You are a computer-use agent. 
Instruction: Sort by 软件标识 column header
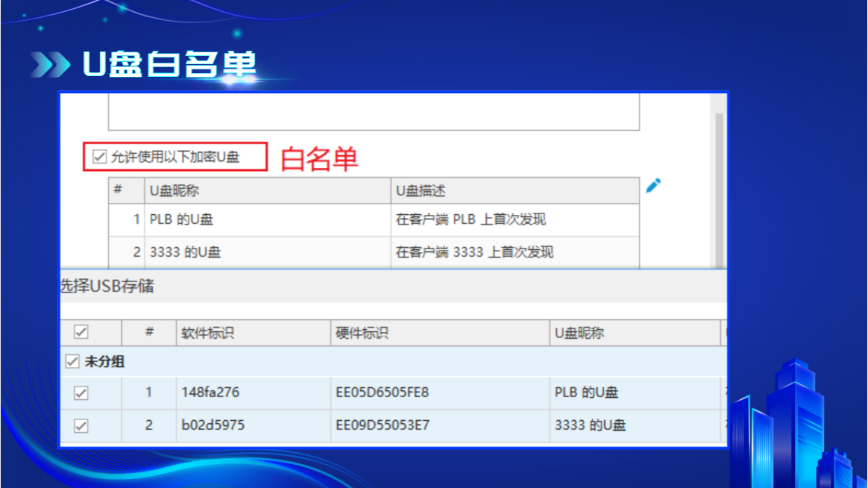point(254,333)
